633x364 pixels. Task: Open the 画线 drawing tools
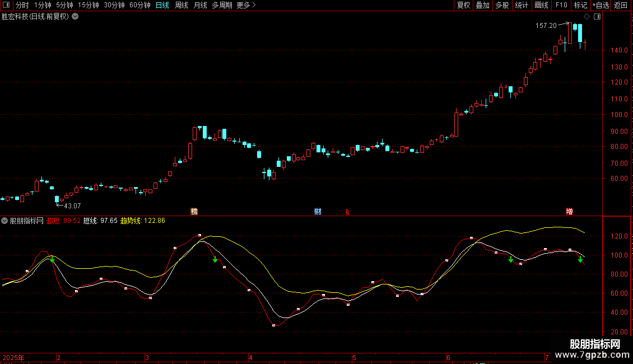coord(541,5)
